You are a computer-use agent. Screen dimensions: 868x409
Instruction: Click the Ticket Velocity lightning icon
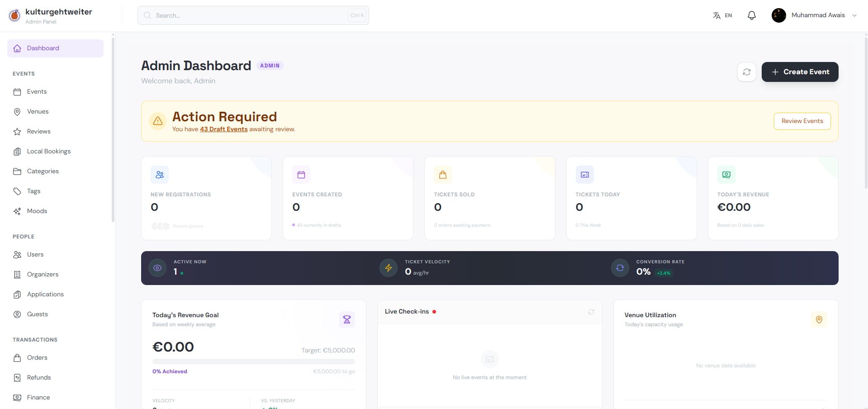click(x=389, y=268)
